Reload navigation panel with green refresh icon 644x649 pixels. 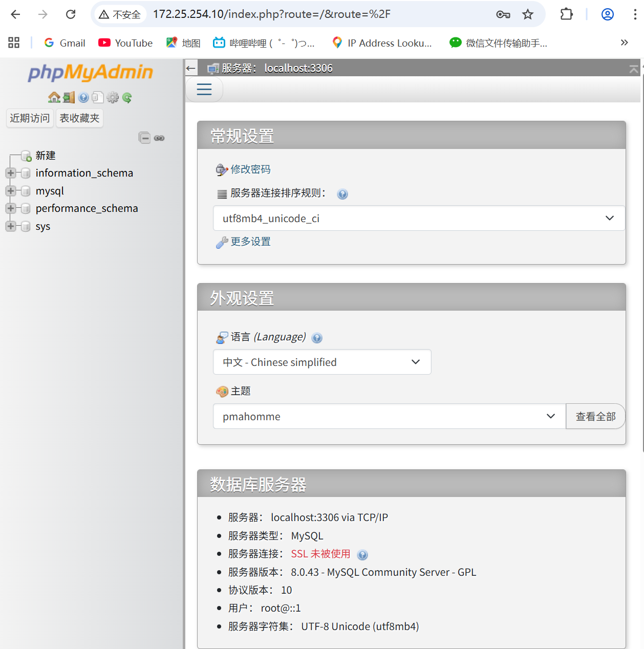127,97
